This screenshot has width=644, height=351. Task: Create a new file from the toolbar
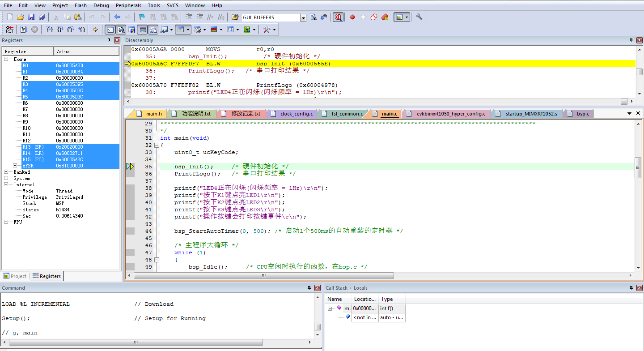coord(10,17)
